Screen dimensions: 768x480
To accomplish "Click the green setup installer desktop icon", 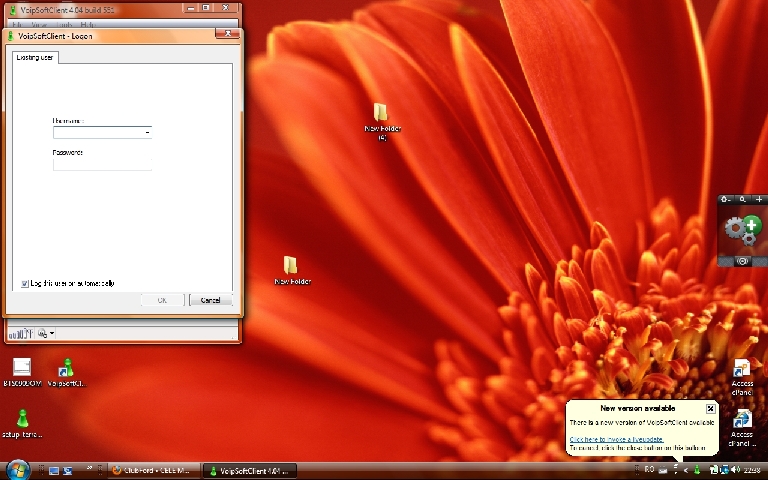I will click(22, 418).
